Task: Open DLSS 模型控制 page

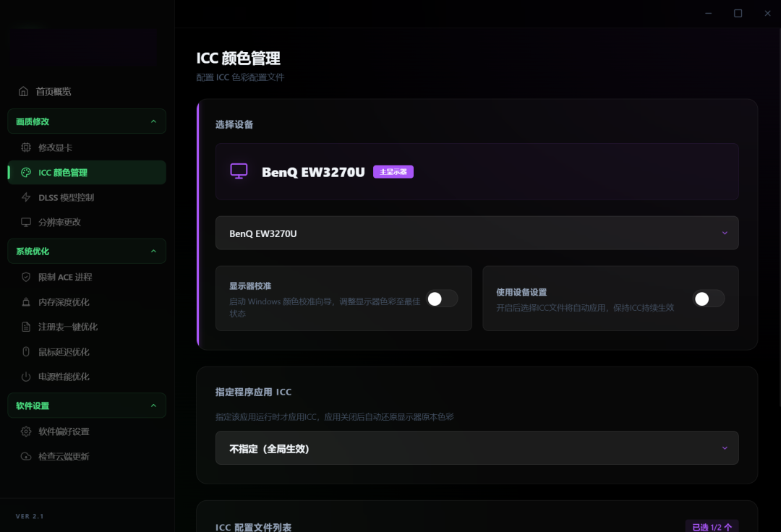Action: 87,197
